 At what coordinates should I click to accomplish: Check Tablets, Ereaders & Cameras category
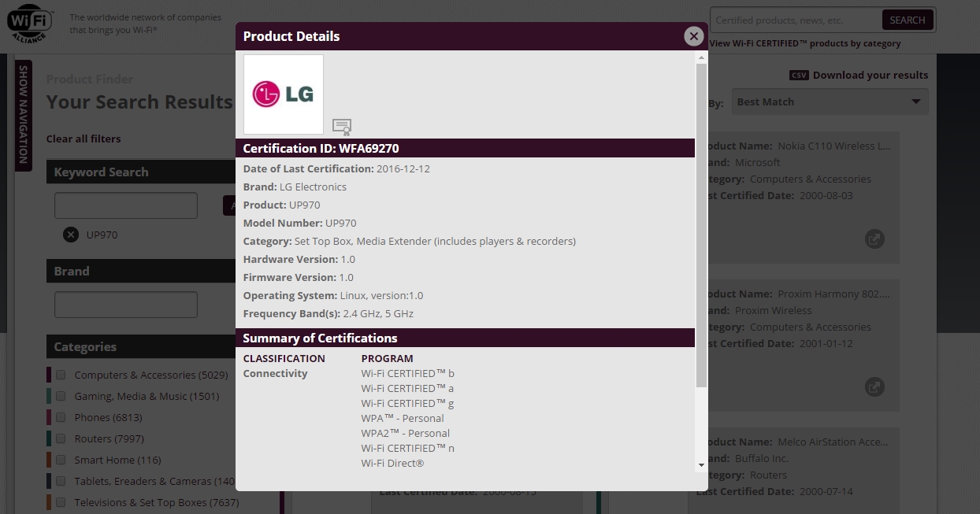click(x=61, y=481)
